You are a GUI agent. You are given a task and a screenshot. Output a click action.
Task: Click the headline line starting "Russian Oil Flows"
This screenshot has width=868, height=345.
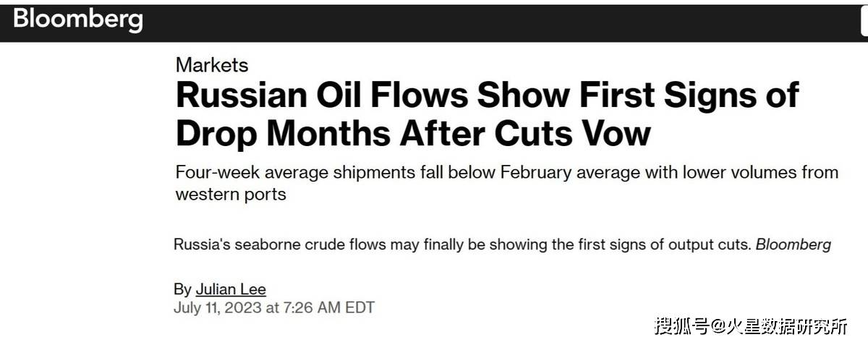point(488,96)
